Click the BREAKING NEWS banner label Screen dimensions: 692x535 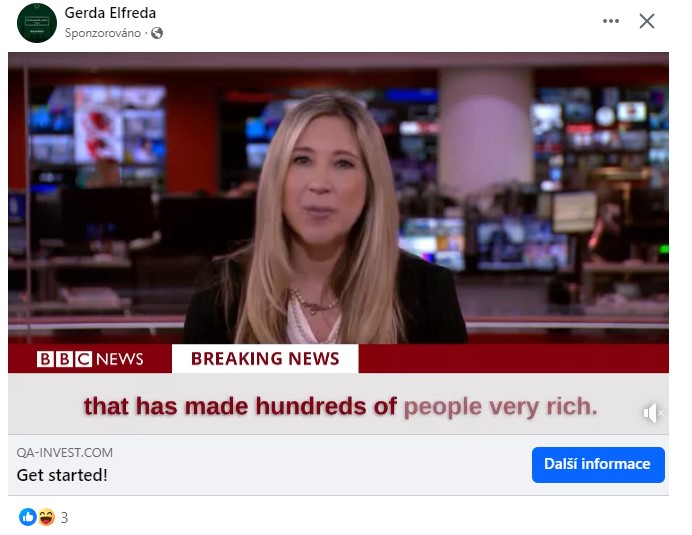point(265,358)
